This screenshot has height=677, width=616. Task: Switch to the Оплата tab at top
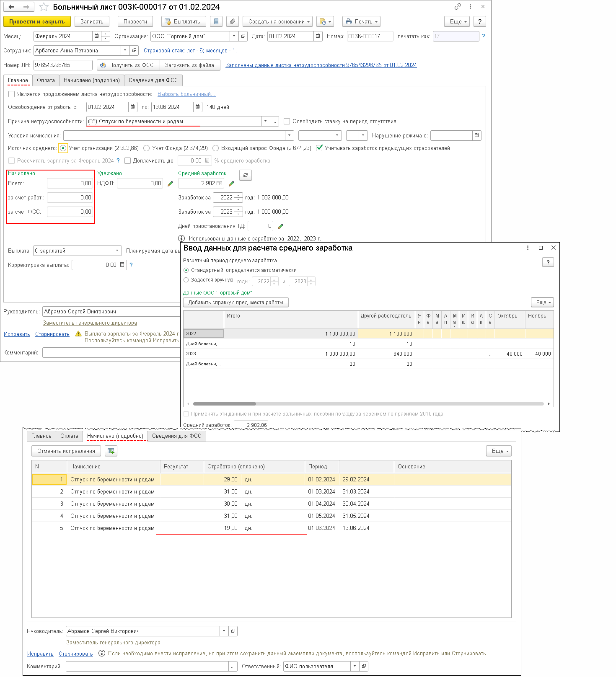coord(46,80)
